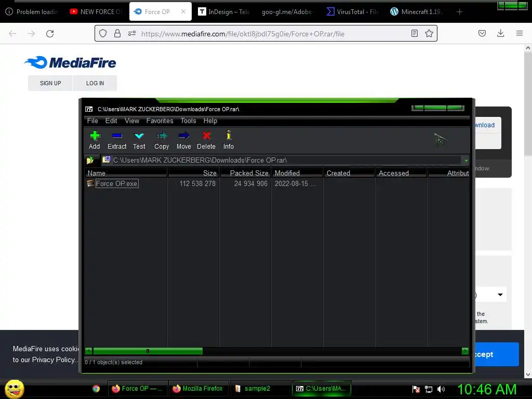The width and height of the screenshot is (532, 399).
Task: Click the tracking protection shield icon
Action: click(x=103, y=33)
